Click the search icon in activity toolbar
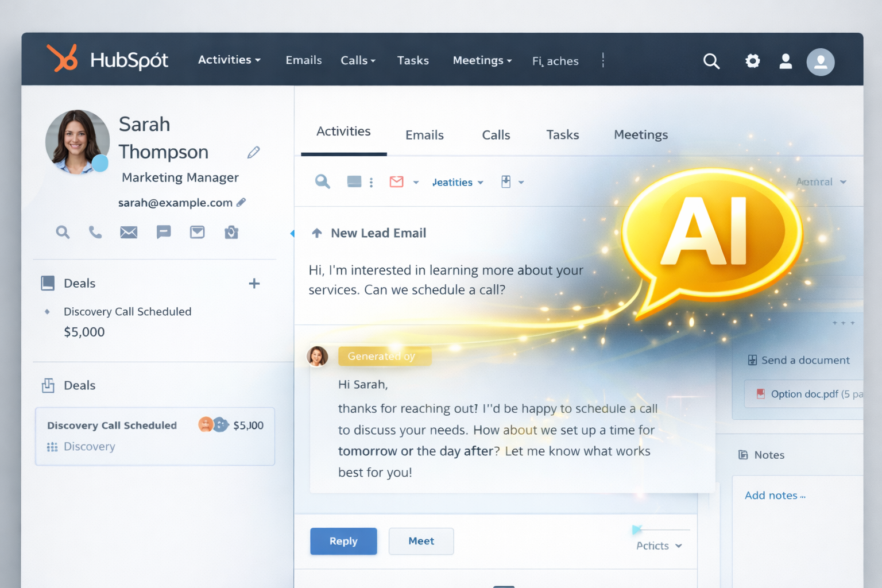882x588 pixels. tap(322, 182)
